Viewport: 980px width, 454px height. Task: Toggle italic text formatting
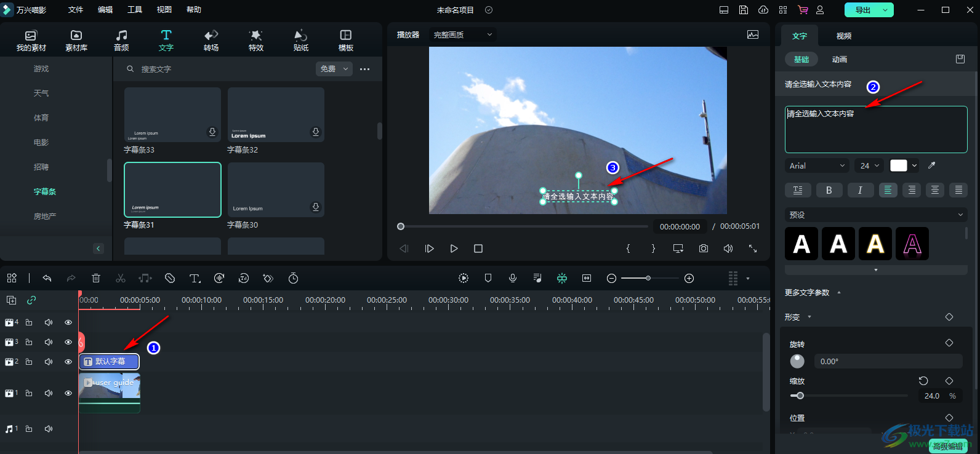860,190
